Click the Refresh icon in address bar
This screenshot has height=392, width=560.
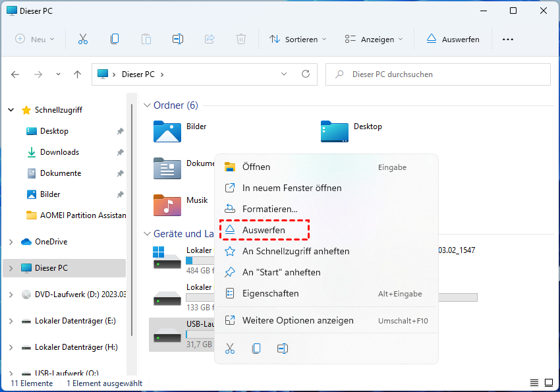(x=306, y=74)
